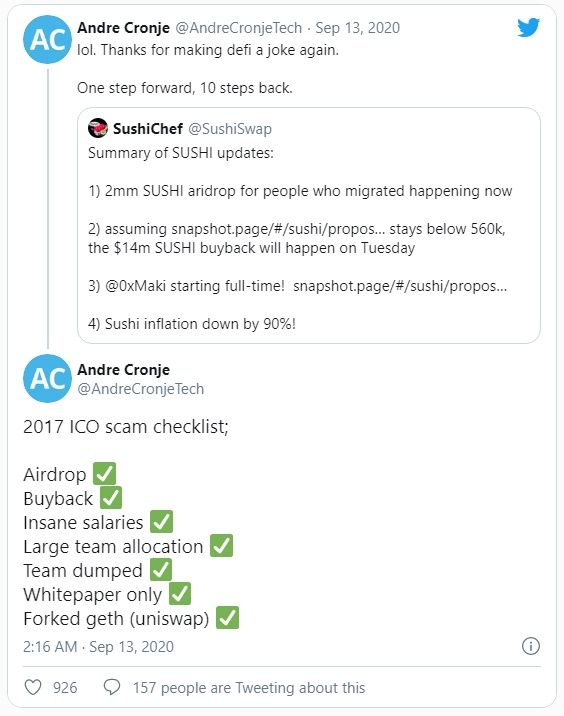Screen dimensions: 564x716
Task: Open the Sep 13, 2020 date in the tweet header
Action: (x=358, y=28)
